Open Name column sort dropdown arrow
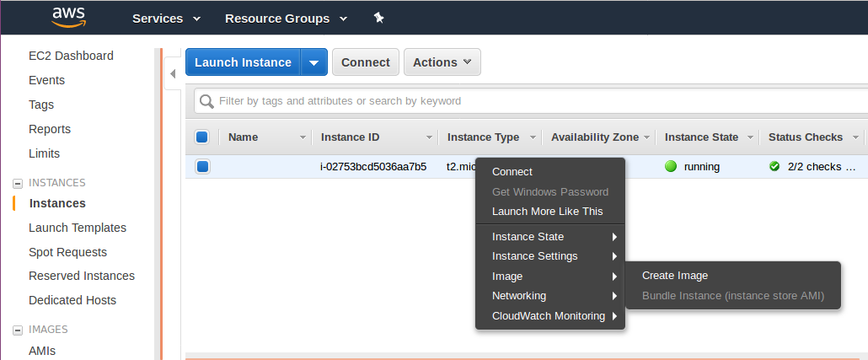The height and width of the screenshot is (360, 868). (x=303, y=137)
